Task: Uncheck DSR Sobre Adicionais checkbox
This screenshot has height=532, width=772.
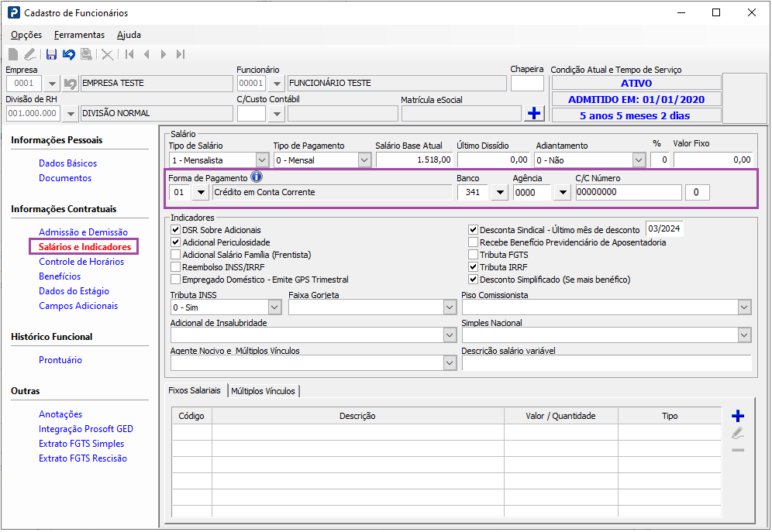Action: [176, 230]
